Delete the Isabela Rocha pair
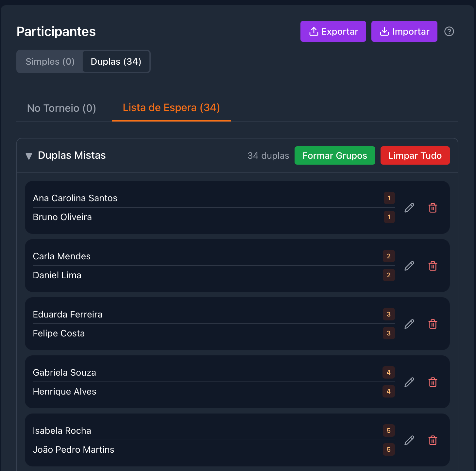 433,440
